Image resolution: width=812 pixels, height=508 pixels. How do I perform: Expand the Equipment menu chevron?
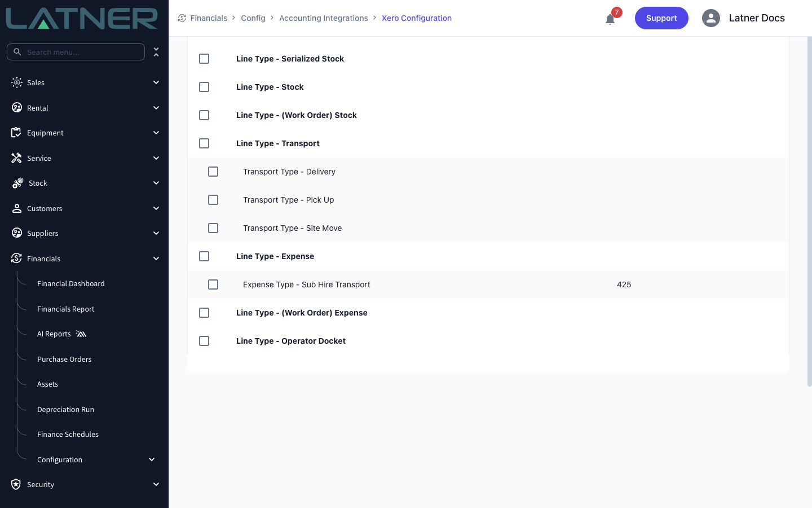point(156,133)
